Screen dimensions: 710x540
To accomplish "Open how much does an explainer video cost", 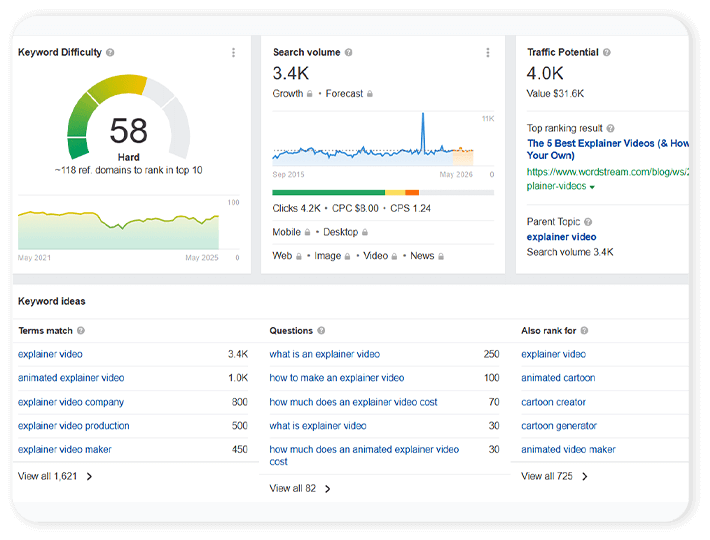I will coord(353,402).
